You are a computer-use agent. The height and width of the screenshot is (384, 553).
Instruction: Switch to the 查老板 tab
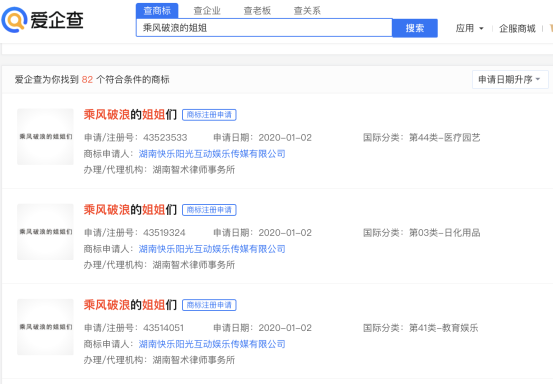pos(257,11)
